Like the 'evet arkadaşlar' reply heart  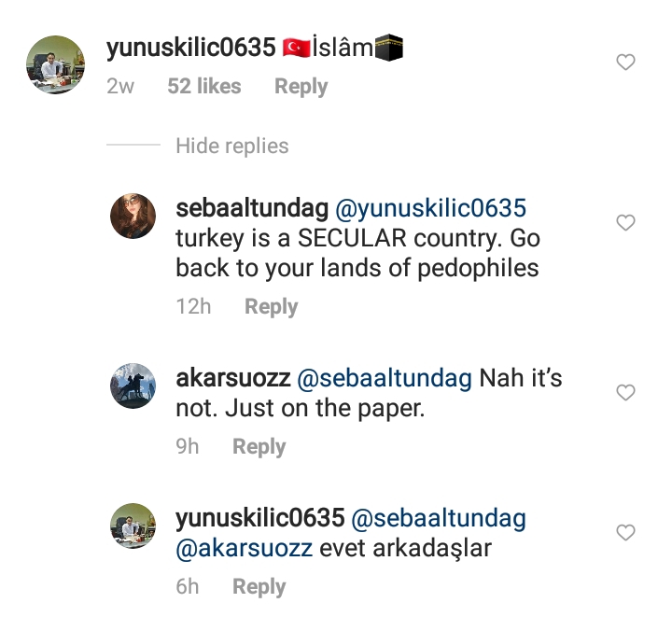tap(626, 533)
